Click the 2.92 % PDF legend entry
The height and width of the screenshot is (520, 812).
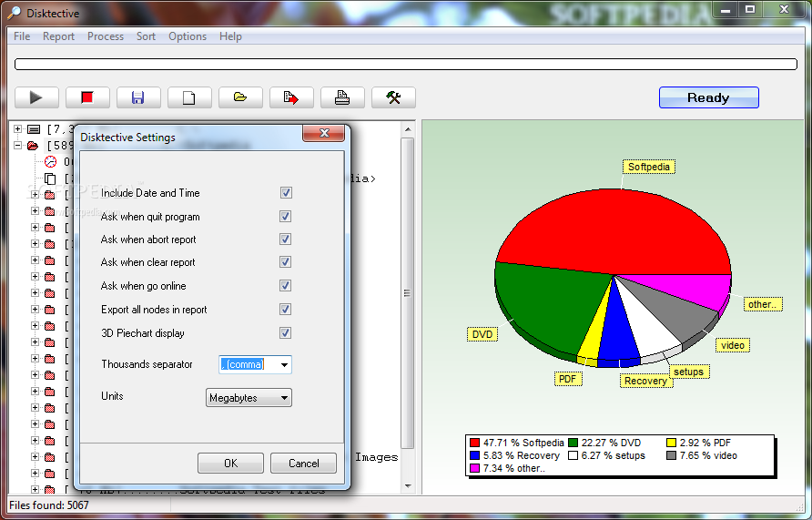point(698,443)
